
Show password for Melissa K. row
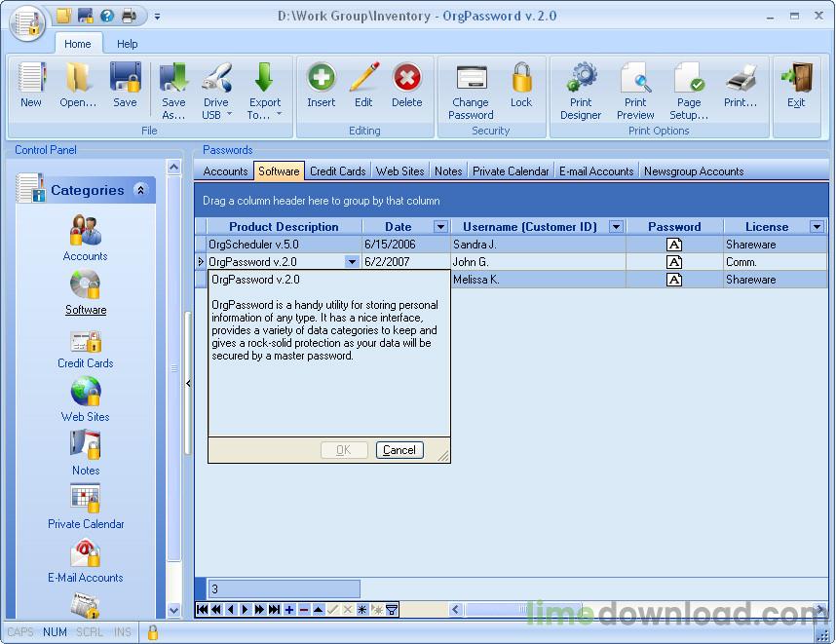[x=674, y=280]
